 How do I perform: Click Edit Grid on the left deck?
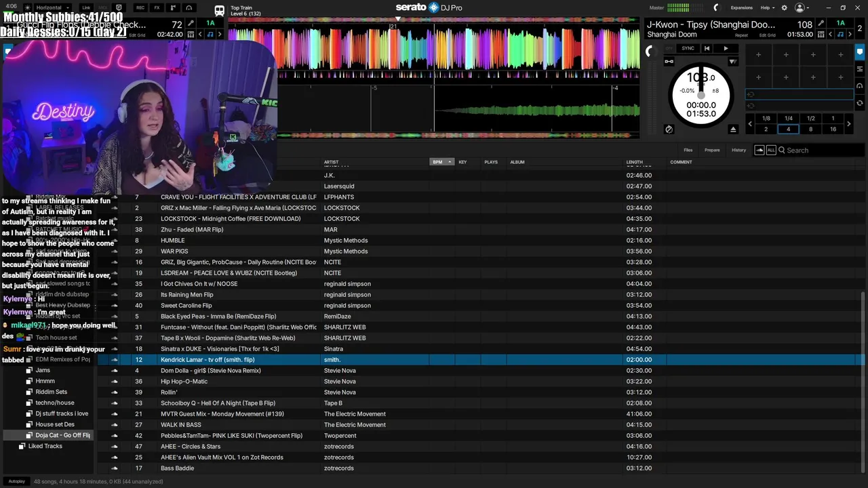click(137, 35)
